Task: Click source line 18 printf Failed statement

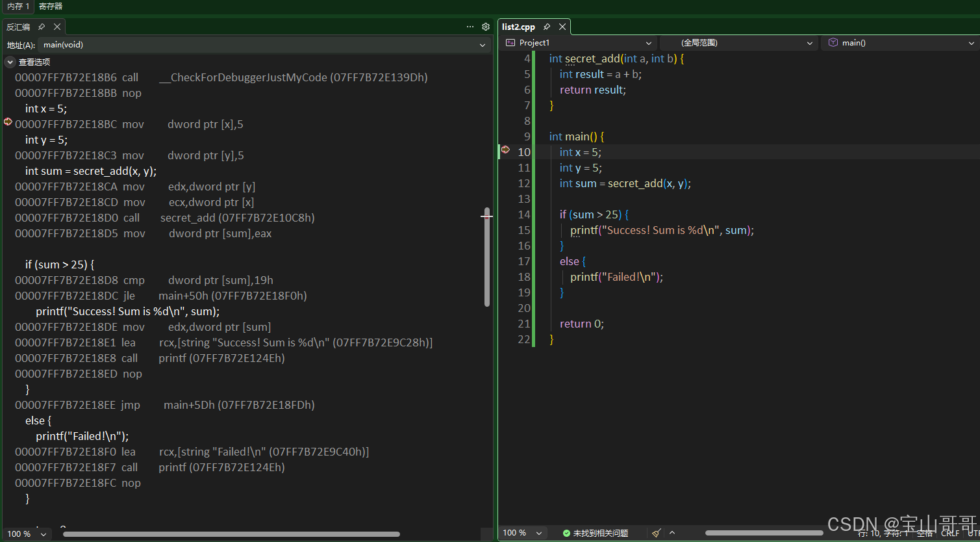Action: (617, 277)
